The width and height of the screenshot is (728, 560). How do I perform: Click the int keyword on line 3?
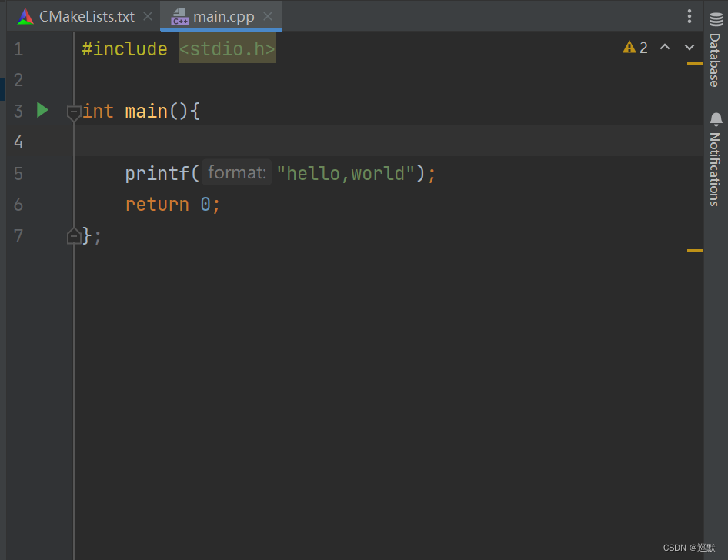coord(98,112)
